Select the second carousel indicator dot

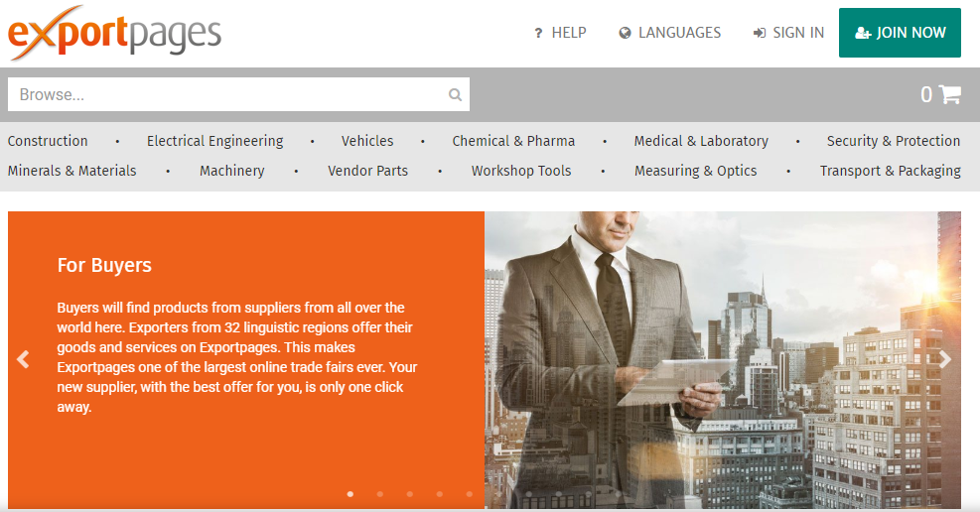click(x=380, y=494)
